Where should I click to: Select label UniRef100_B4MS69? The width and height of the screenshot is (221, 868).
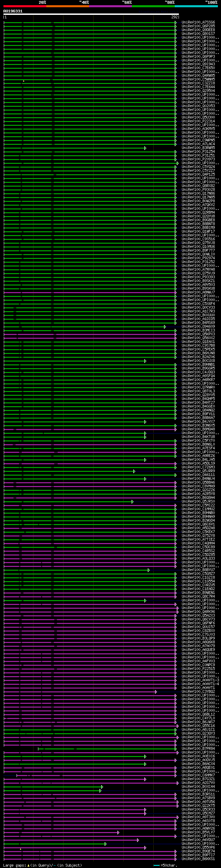pyautogui.click(x=198, y=323)
